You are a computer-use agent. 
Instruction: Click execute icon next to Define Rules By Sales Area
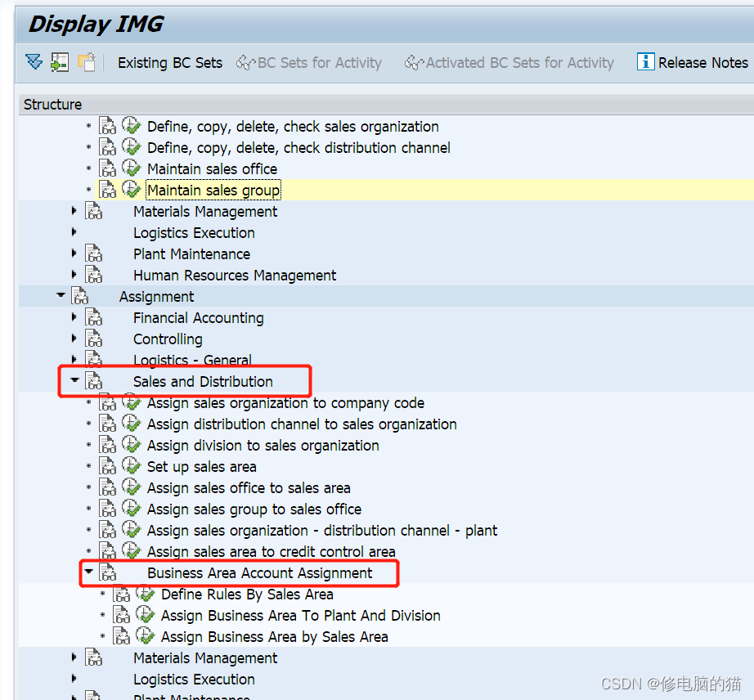pos(145,595)
